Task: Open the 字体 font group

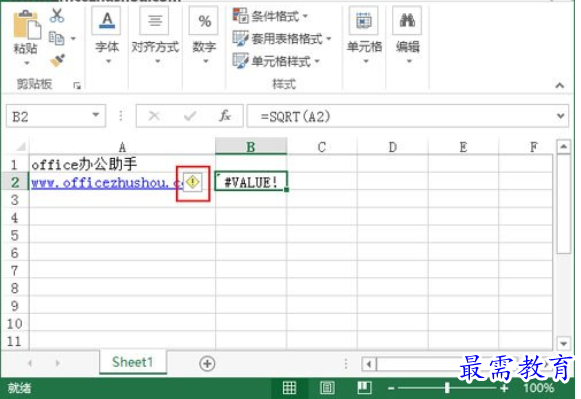Action: coord(107,36)
